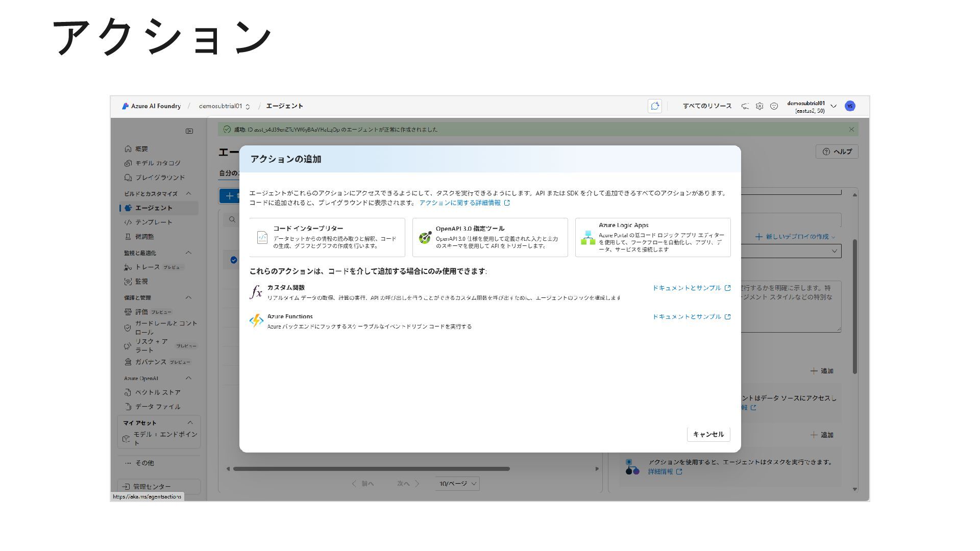The image size is (980, 551).
Task: Click the actions section icon
Action: [x=632, y=466]
